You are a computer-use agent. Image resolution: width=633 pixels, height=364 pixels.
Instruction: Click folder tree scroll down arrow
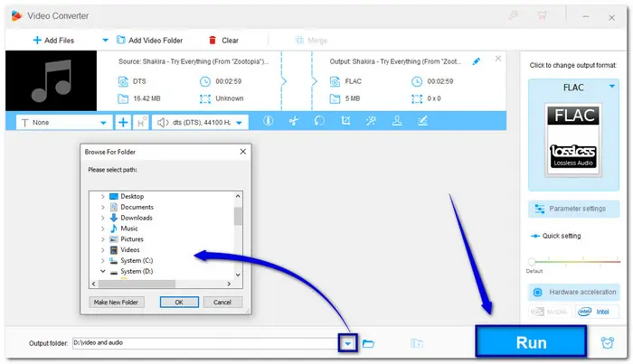(x=238, y=275)
